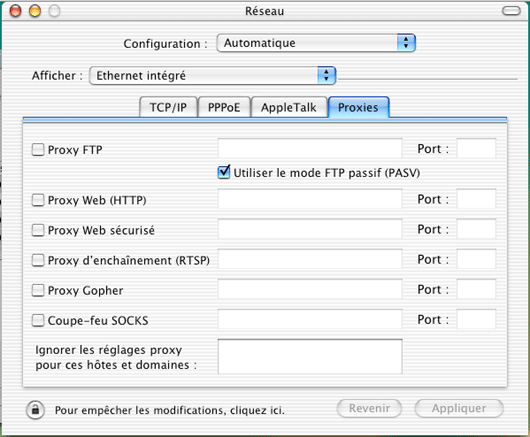
Task: Click the Proxy FTP server address field
Action: [310, 148]
